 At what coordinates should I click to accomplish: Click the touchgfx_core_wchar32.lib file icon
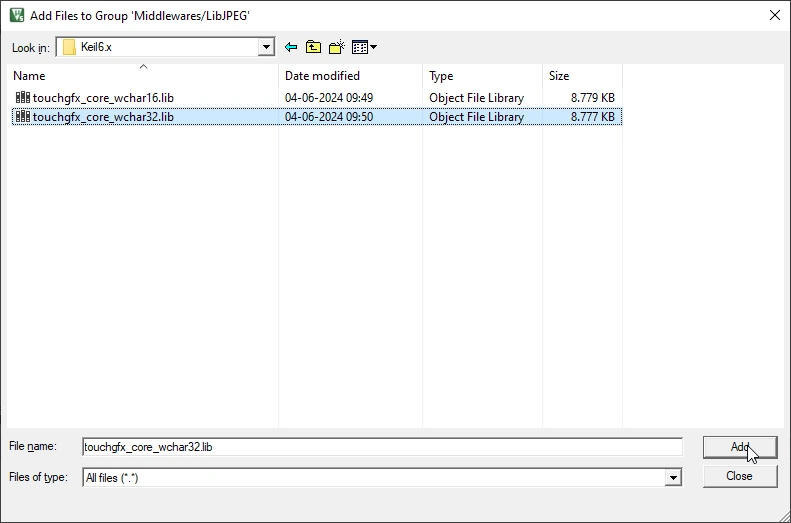(22, 117)
